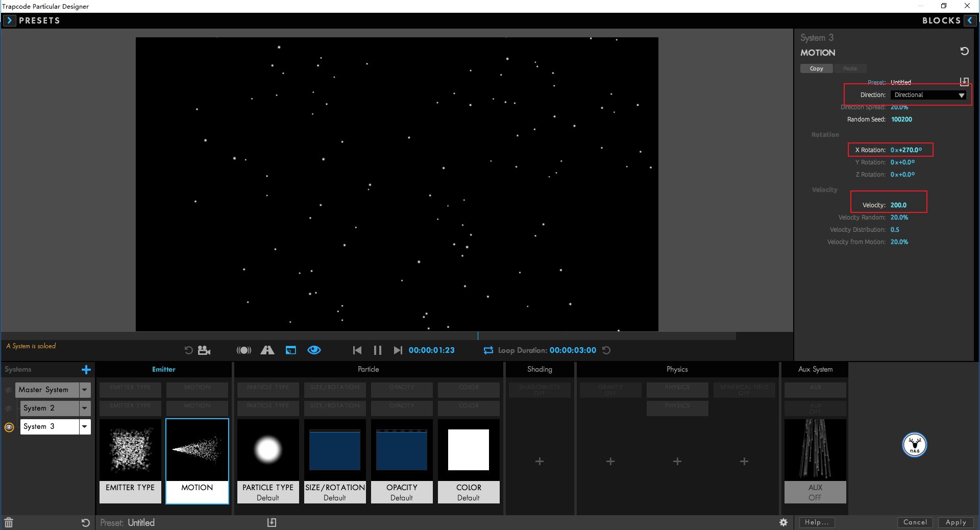Click the Velocity value 200.0

[898, 205]
